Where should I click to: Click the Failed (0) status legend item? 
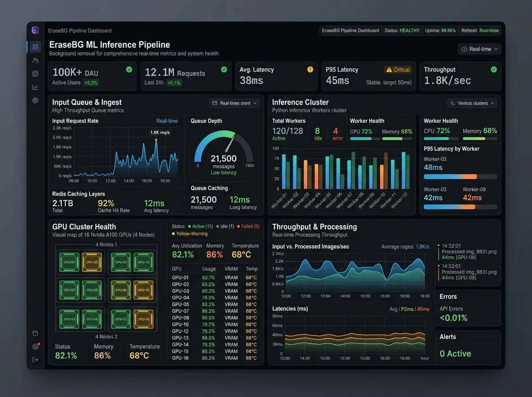click(248, 226)
